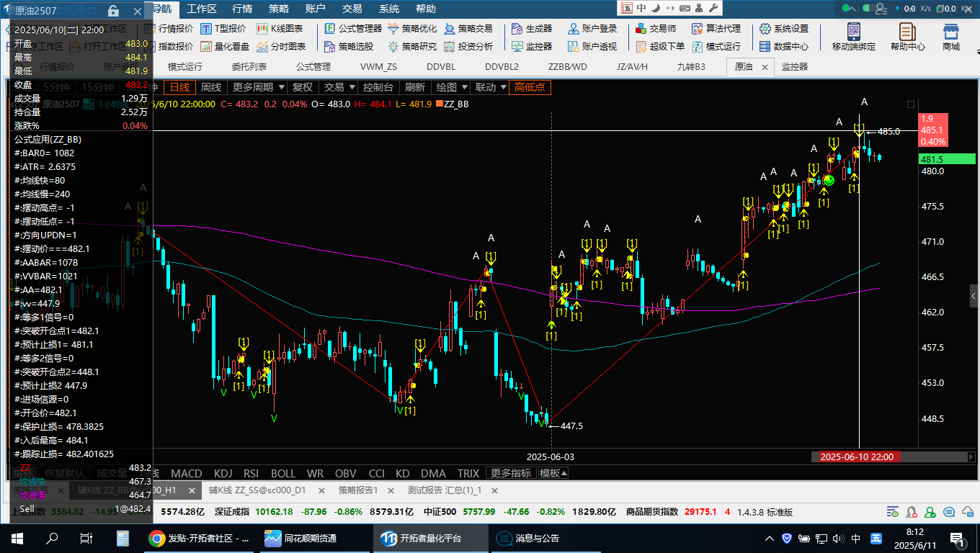This screenshot has width=980, height=553.
Task: Open the T型报价 quote tool
Action: (223, 29)
